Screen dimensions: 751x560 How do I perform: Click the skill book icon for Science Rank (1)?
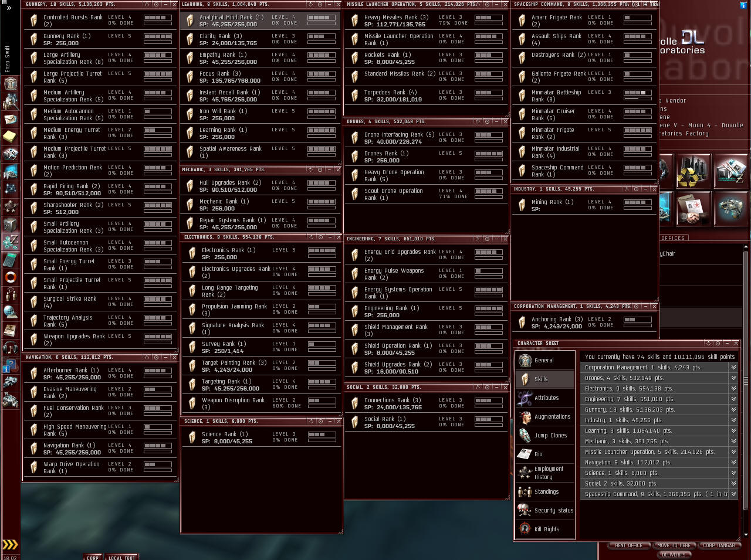click(x=192, y=437)
